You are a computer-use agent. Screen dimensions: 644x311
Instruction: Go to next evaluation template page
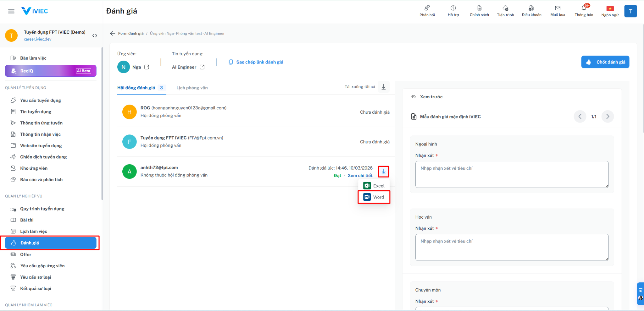coord(608,117)
